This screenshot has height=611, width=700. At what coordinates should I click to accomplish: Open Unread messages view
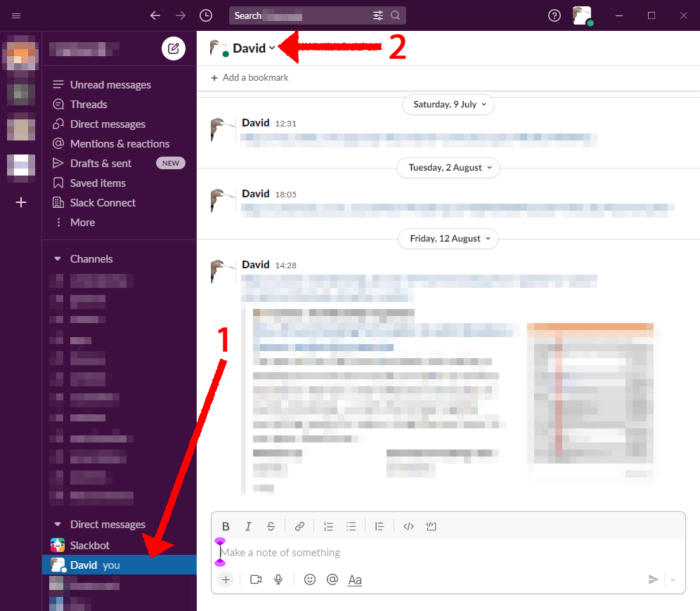coord(111,85)
